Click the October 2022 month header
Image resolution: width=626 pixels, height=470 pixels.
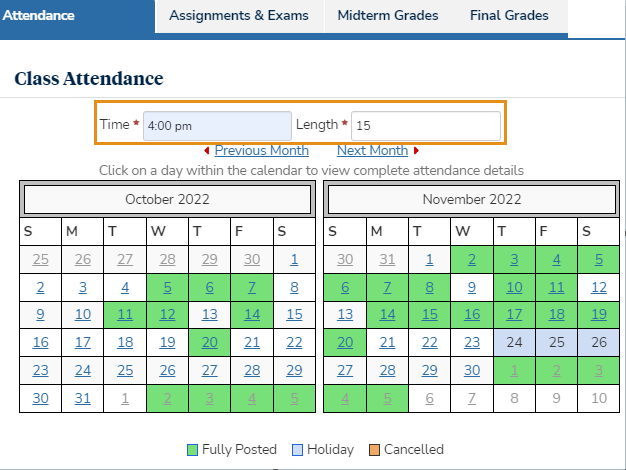(167, 199)
